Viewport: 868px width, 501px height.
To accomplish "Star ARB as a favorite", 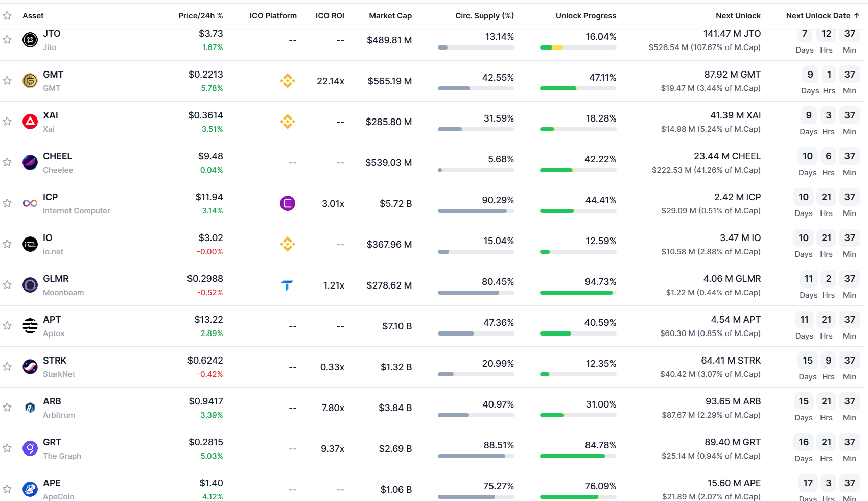I will [x=7, y=407].
